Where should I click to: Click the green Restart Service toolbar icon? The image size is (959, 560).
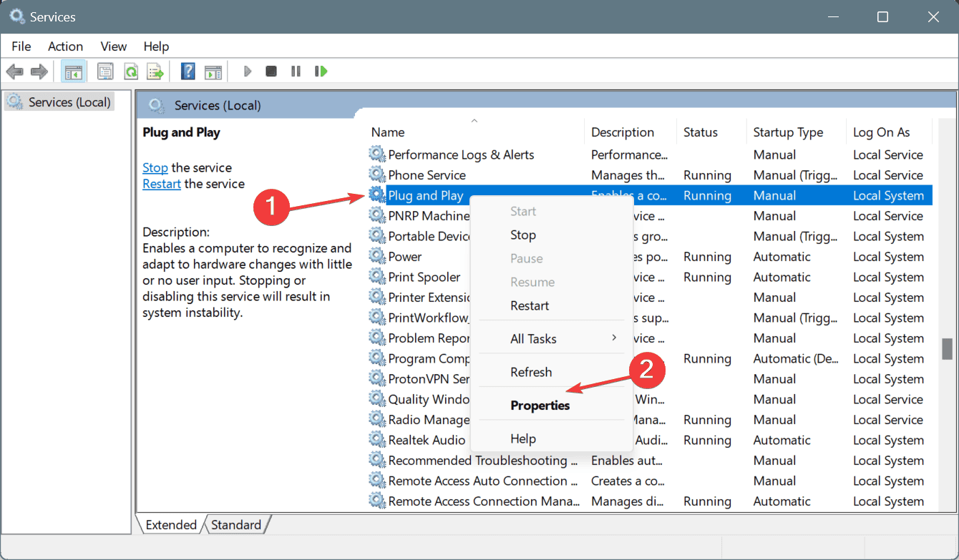(321, 72)
